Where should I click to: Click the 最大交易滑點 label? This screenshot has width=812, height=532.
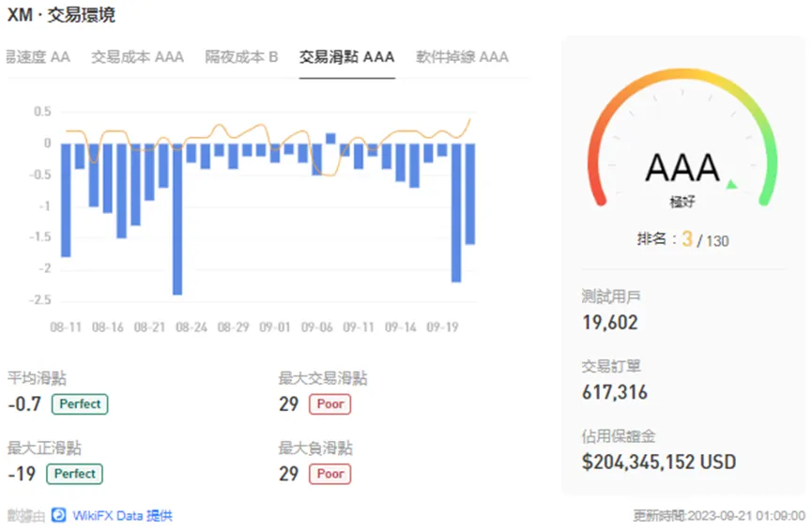[323, 378]
